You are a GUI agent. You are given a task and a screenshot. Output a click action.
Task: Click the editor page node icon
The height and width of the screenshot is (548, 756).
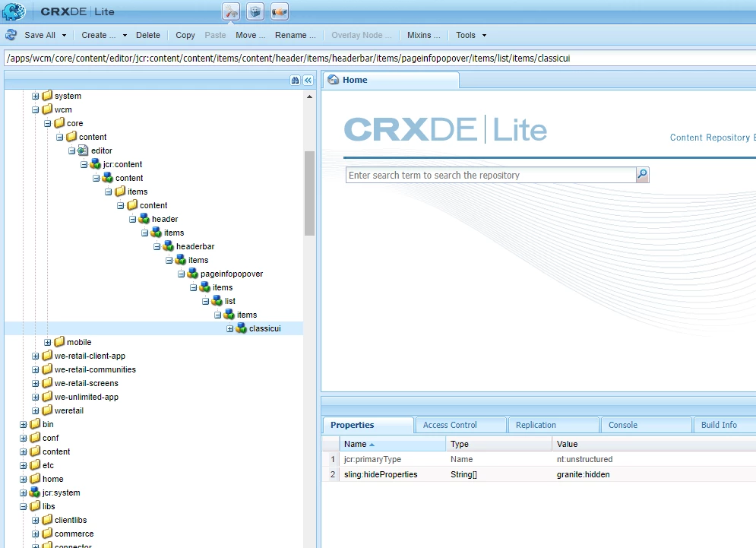point(83,150)
